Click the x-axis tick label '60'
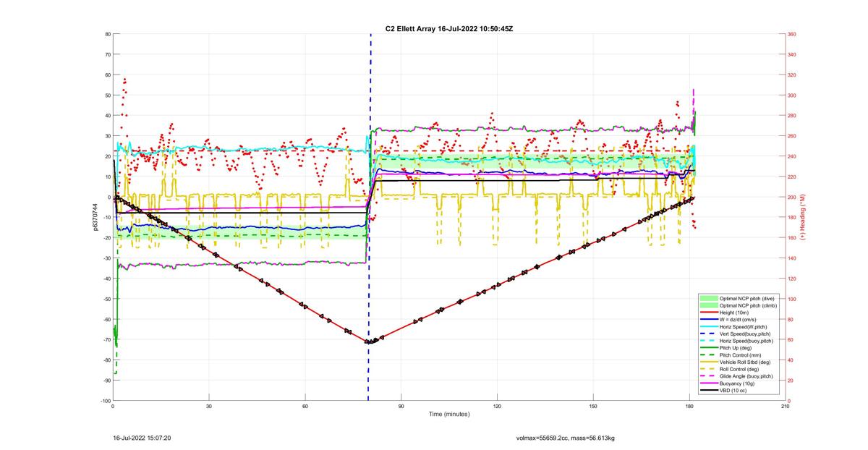Image resolution: width=868 pixels, height=450 pixels. coord(305,407)
